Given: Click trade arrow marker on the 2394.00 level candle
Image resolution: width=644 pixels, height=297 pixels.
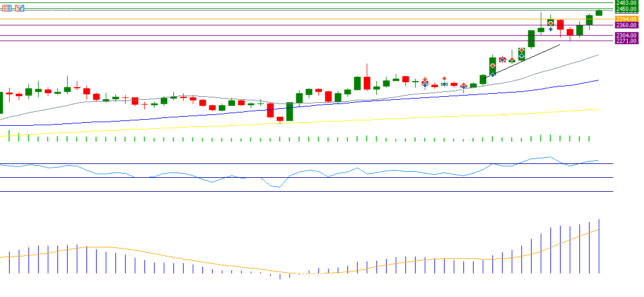Looking at the screenshot, I should coord(550,24).
